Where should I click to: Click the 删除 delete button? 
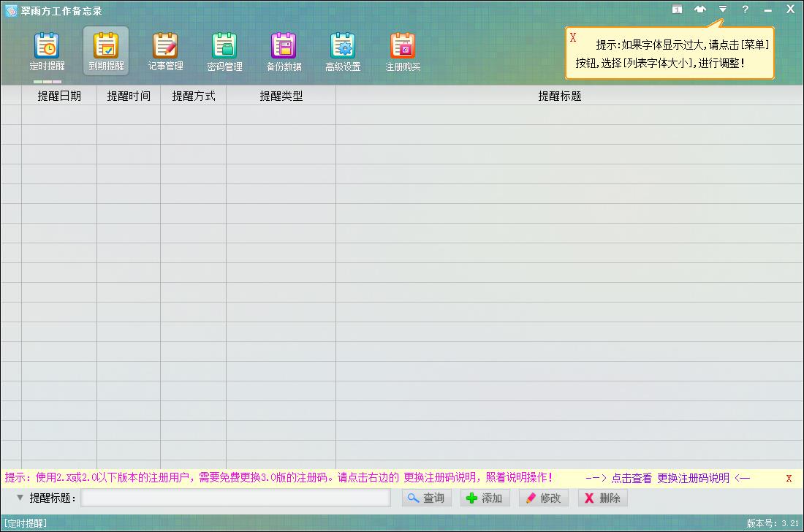[x=602, y=498]
